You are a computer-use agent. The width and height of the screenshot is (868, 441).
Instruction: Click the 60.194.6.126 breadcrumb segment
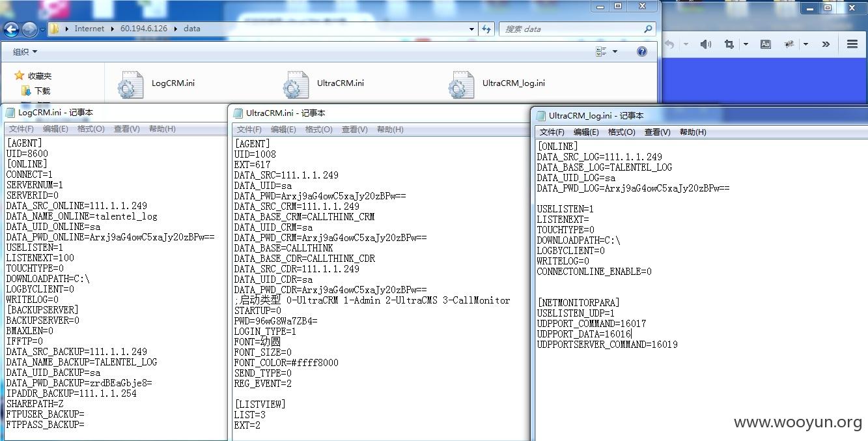(143, 29)
